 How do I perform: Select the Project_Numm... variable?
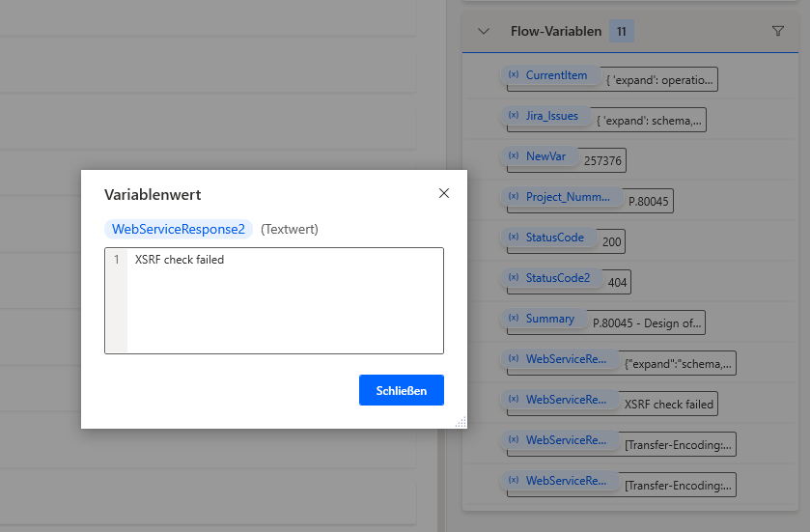[x=561, y=197]
